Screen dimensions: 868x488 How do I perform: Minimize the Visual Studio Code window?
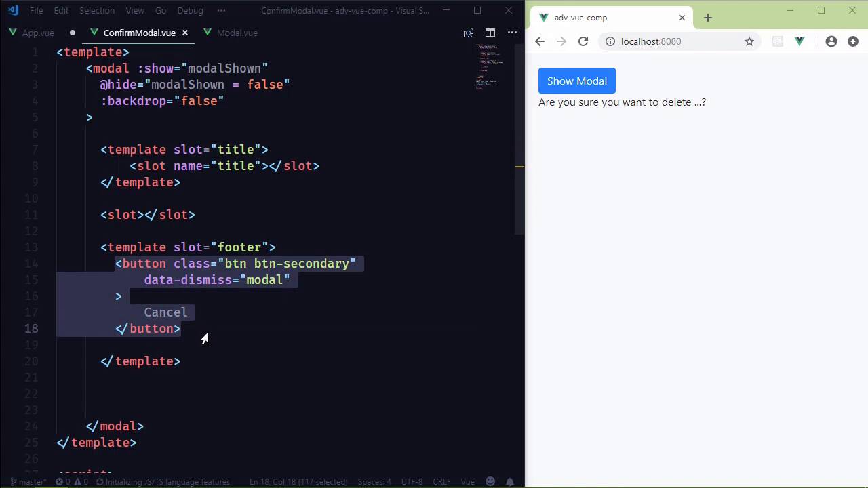[x=446, y=10]
